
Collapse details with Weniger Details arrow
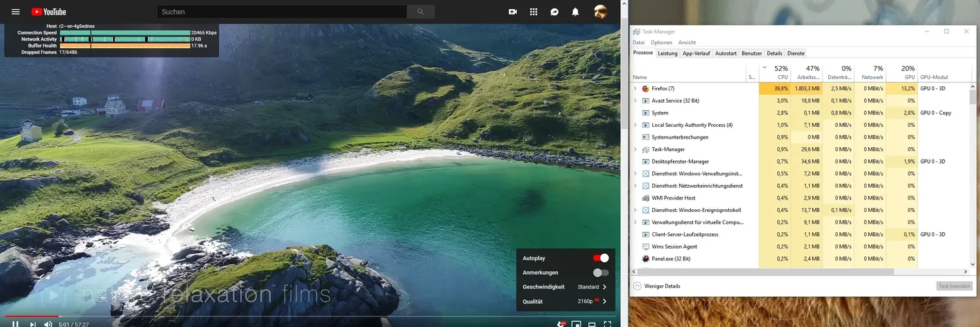637,286
